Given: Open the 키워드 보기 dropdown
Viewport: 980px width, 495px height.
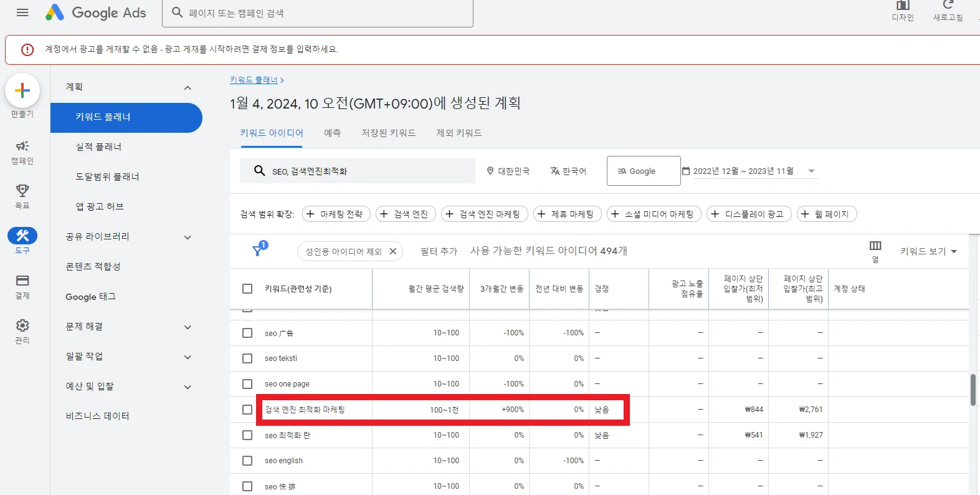Looking at the screenshot, I should (928, 251).
